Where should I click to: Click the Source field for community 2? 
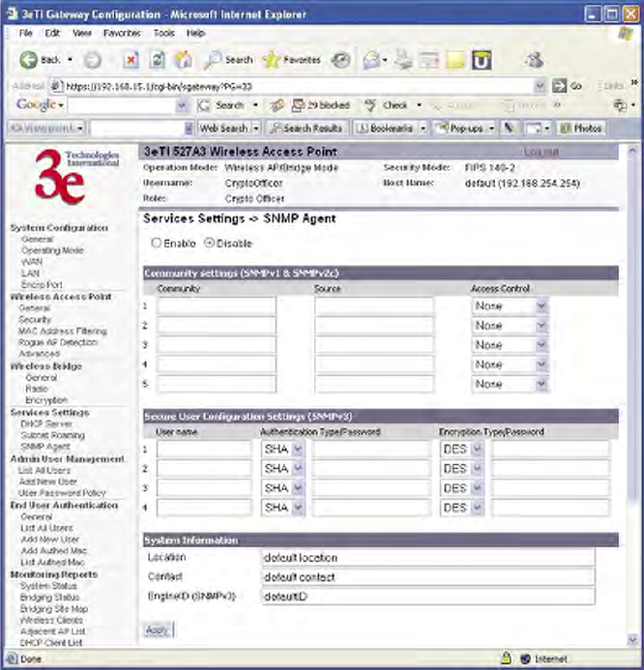[x=373, y=326]
